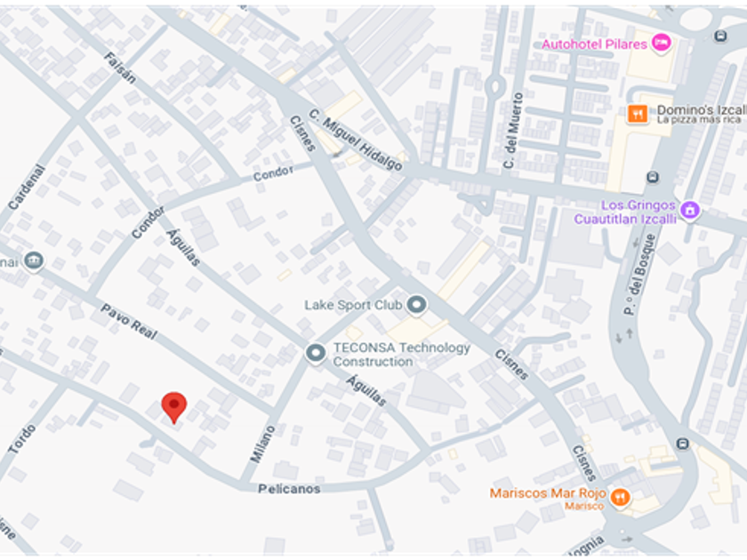Select the bus stop icon below Domino's
This screenshot has height=560, width=747.
coord(653,177)
